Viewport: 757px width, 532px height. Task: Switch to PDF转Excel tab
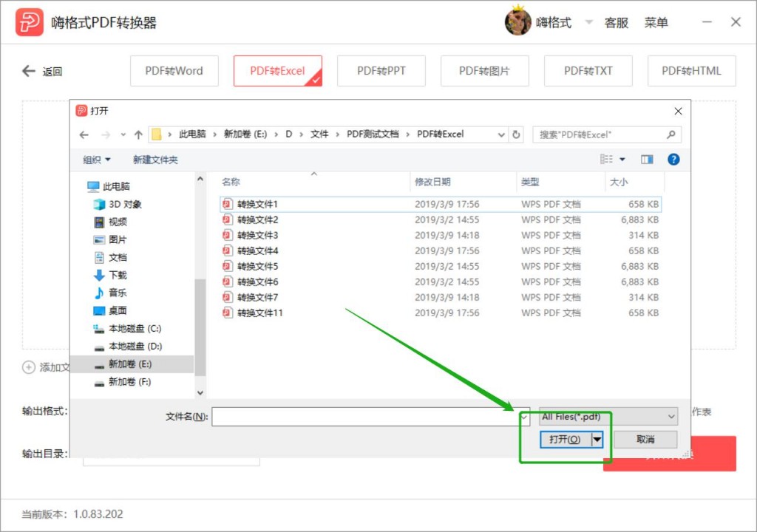click(x=278, y=71)
